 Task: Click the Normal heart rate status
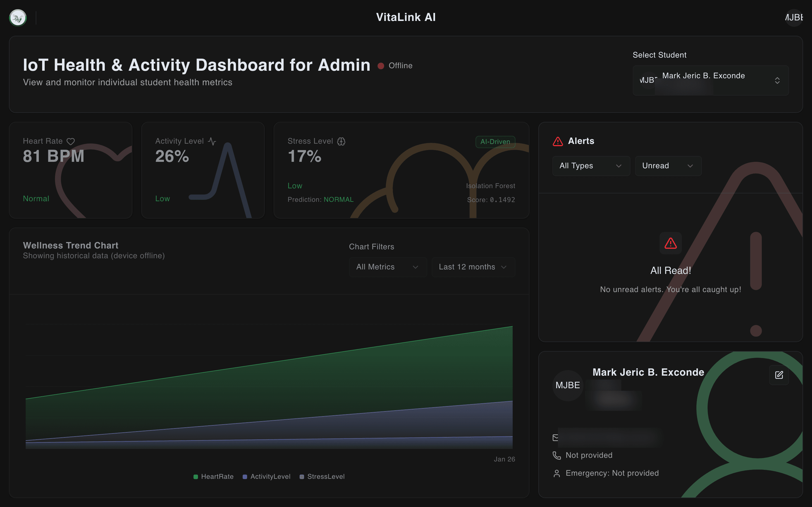click(x=36, y=199)
